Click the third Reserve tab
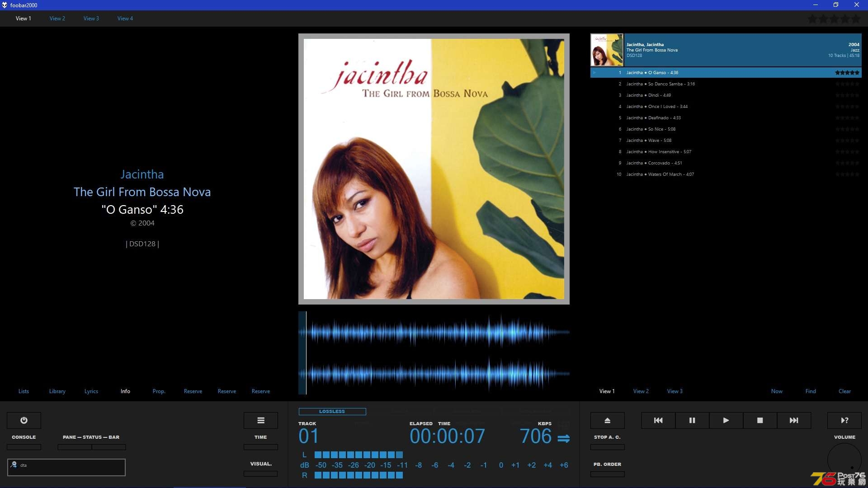This screenshot has height=488, width=868. point(261,391)
